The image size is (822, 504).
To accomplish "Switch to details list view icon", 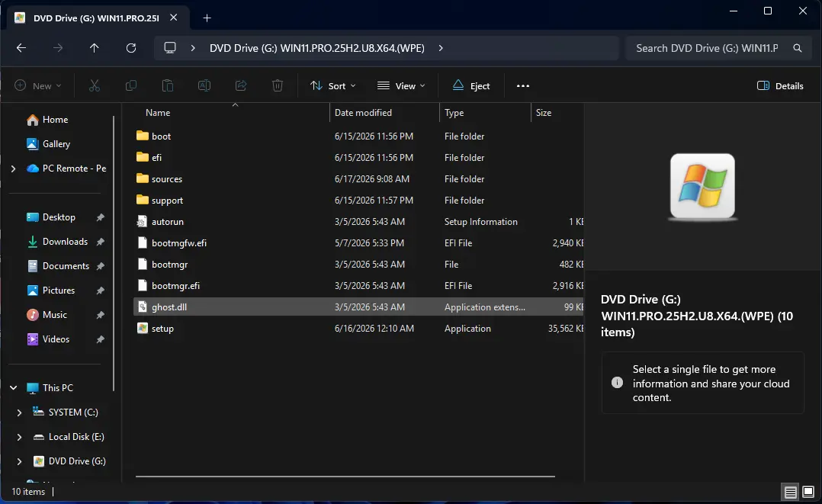I will (791, 492).
